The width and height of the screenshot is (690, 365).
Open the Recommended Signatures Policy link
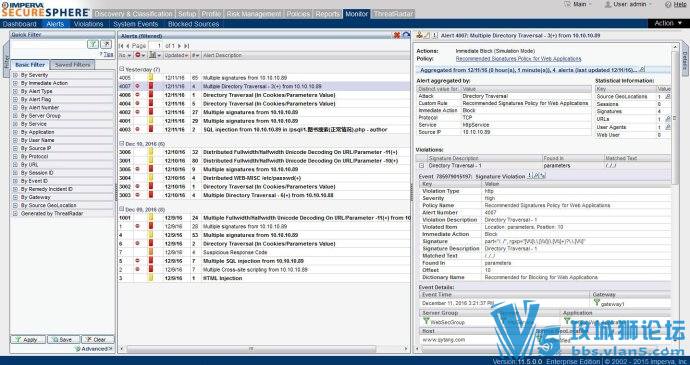[x=518, y=59]
